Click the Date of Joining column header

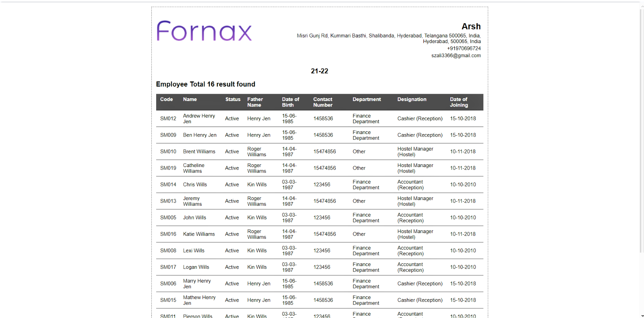coord(459,102)
